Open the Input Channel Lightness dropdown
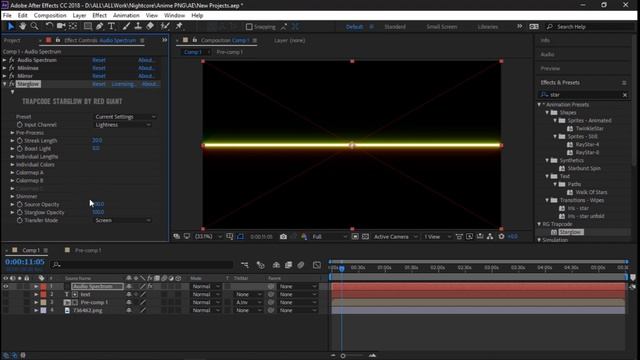The width and height of the screenshot is (640, 360). coord(122,125)
